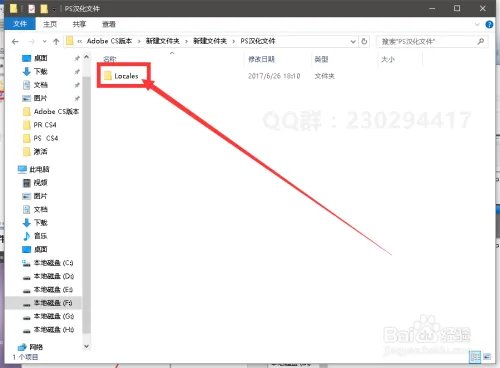Open the Help question mark icon
The height and width of the screenshot is (368, 500).
(x=489, y=24)
